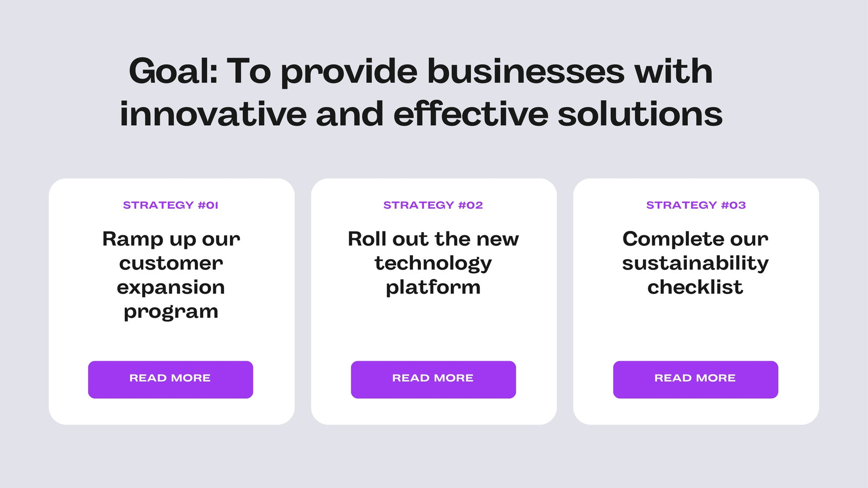Click the word 'sustainability' in third card

coord(695,264)
